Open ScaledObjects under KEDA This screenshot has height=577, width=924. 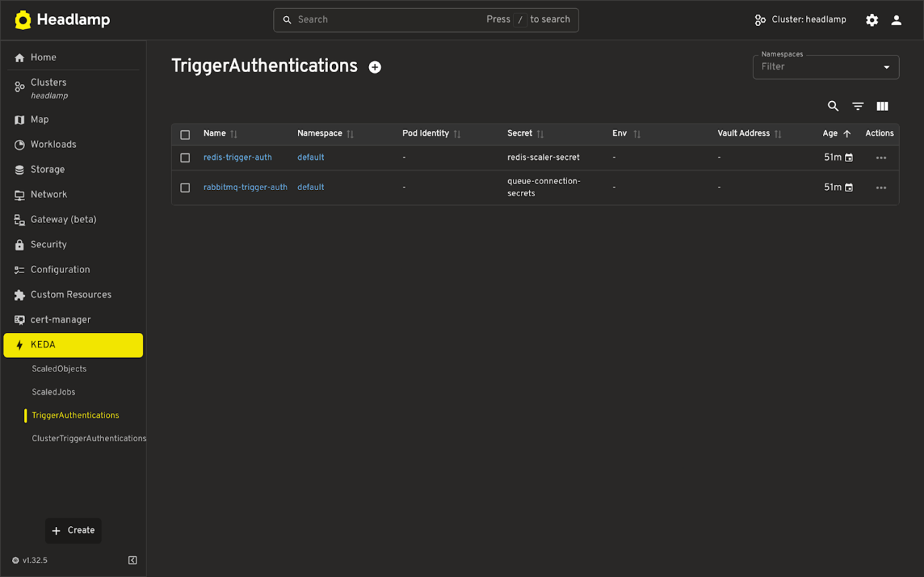click(x=59, y=369)
